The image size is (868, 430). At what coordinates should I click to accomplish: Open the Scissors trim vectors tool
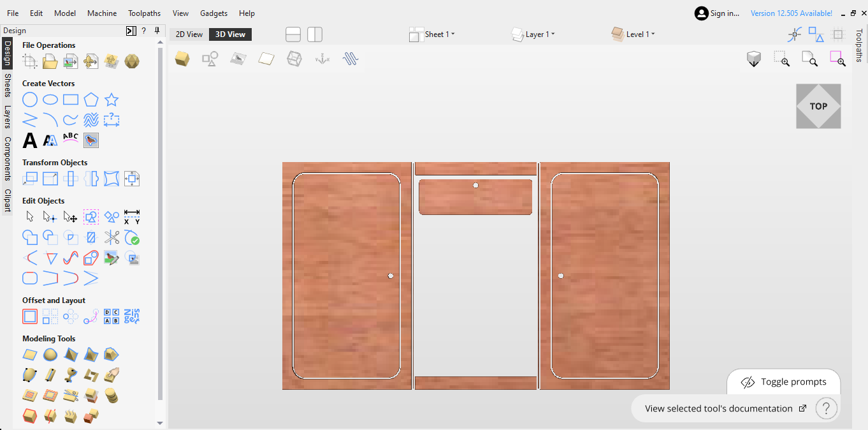[112, 238]
